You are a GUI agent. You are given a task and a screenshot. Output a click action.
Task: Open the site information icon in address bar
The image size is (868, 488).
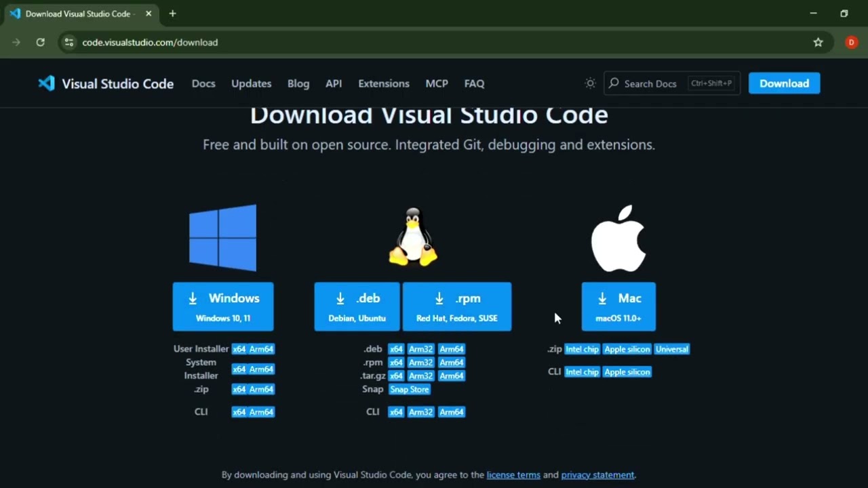coord(68,42)
